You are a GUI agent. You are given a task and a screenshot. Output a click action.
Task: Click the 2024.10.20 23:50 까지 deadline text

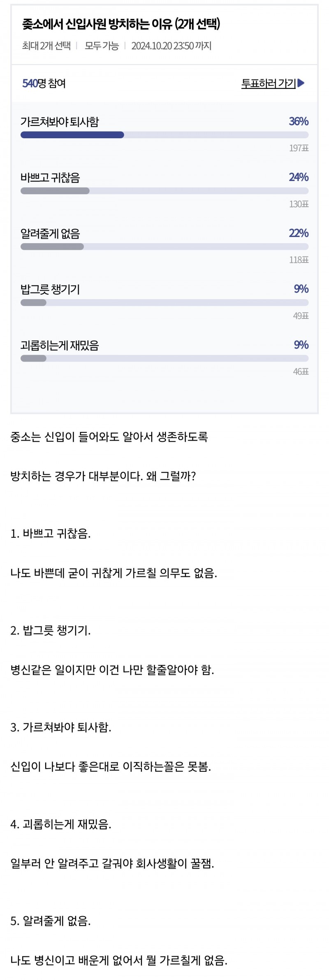171,46
